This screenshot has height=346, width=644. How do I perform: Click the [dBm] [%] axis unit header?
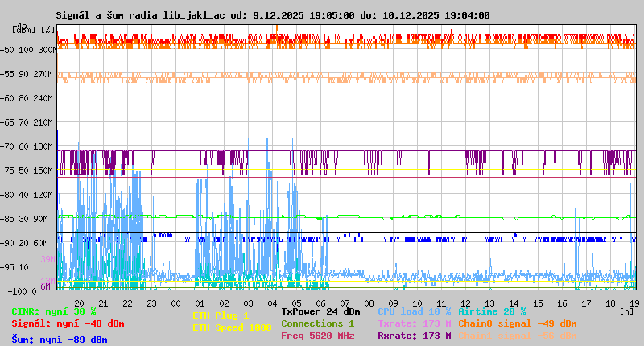(34, 30)
